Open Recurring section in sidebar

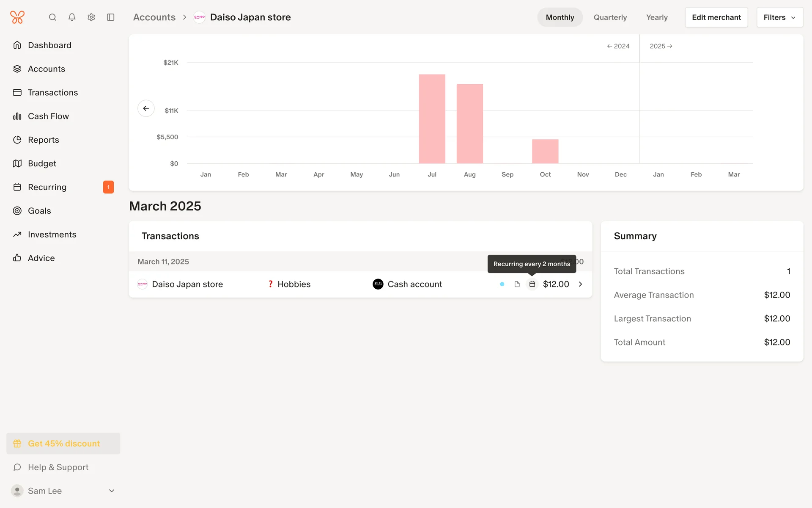click(x=47, y=187)
